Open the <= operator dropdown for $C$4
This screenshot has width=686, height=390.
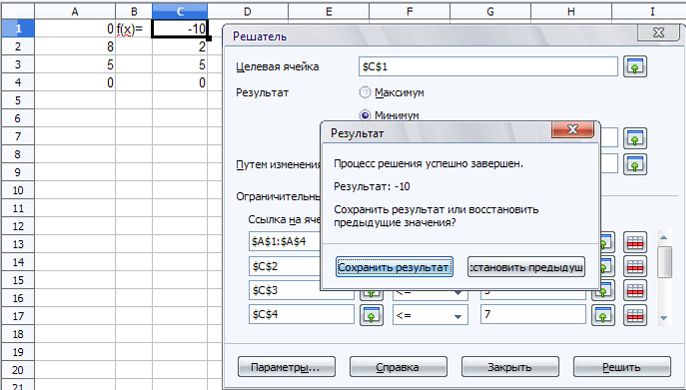430,315
